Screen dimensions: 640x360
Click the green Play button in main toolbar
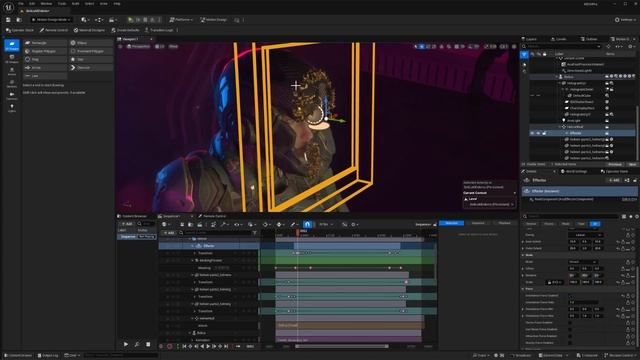pos(130,20)
